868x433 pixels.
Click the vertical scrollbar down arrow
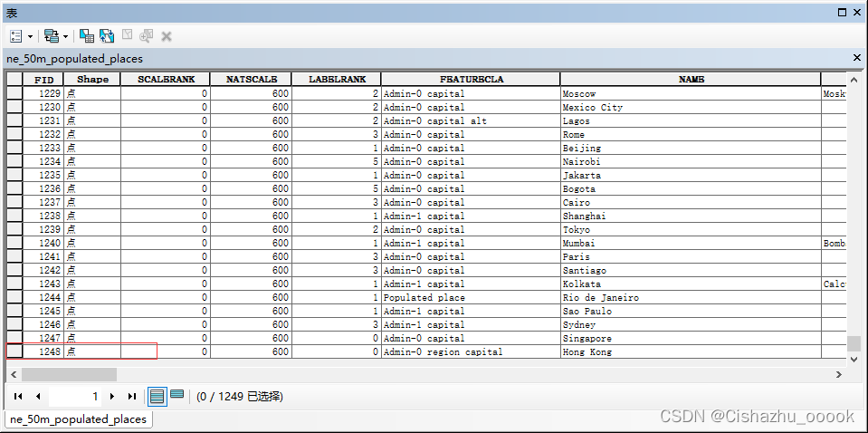pos(854,360)
